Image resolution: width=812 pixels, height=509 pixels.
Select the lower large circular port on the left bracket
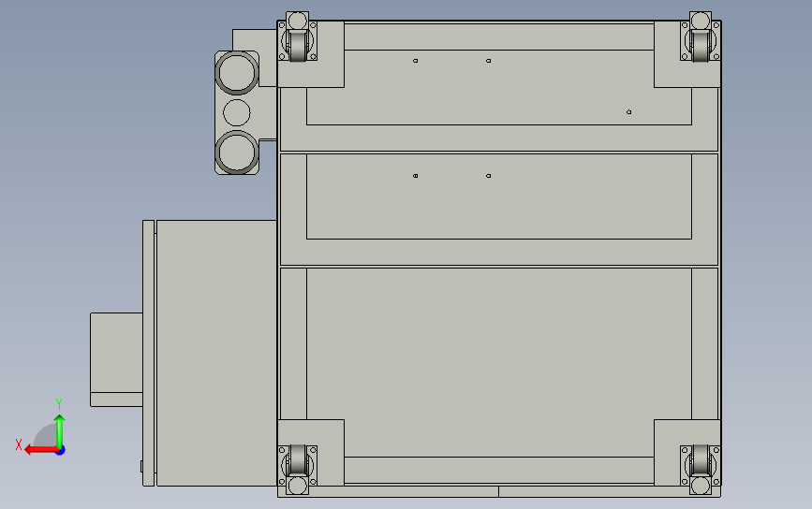[237, 153]
